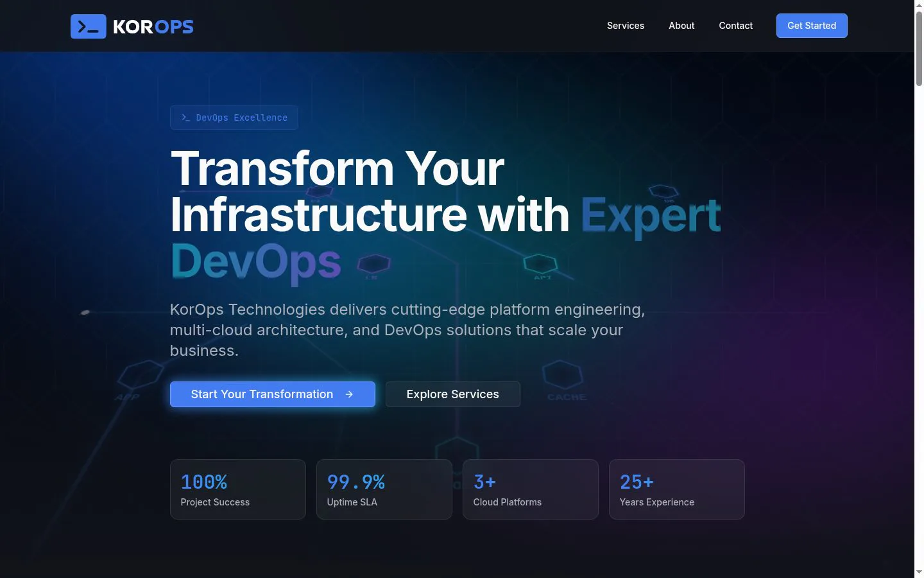Screen dimensions: 924x578
Task: Click the page's vertical scrollbar thumb
Action: (x=919, y=49)
